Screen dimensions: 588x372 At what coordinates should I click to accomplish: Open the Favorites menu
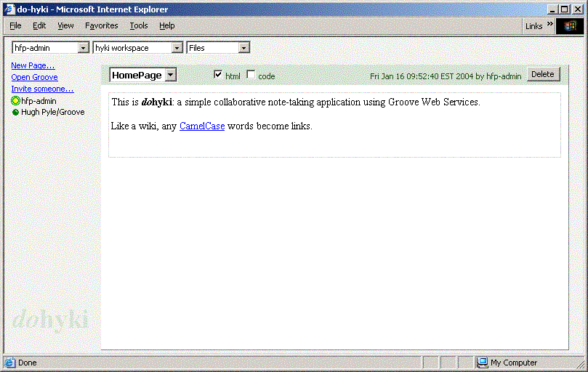(102, 25)
